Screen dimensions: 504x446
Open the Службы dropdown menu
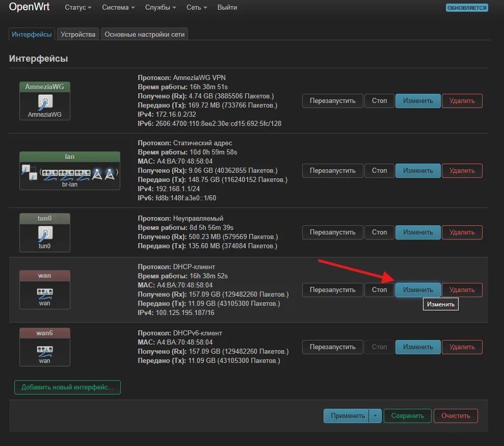pos(161,8)
